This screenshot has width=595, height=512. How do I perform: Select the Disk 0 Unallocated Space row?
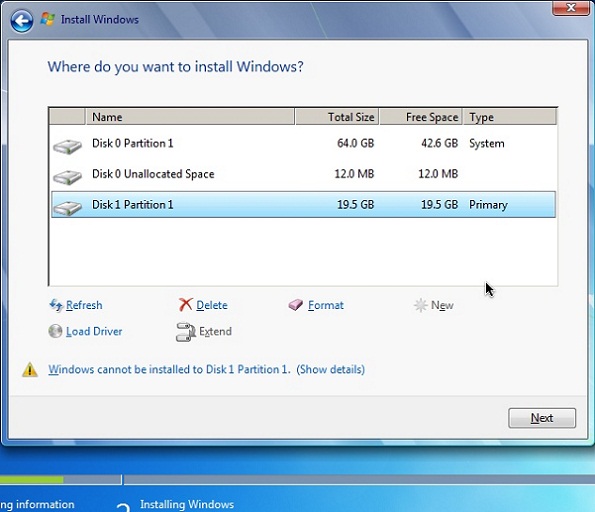(x=303, y=174)
